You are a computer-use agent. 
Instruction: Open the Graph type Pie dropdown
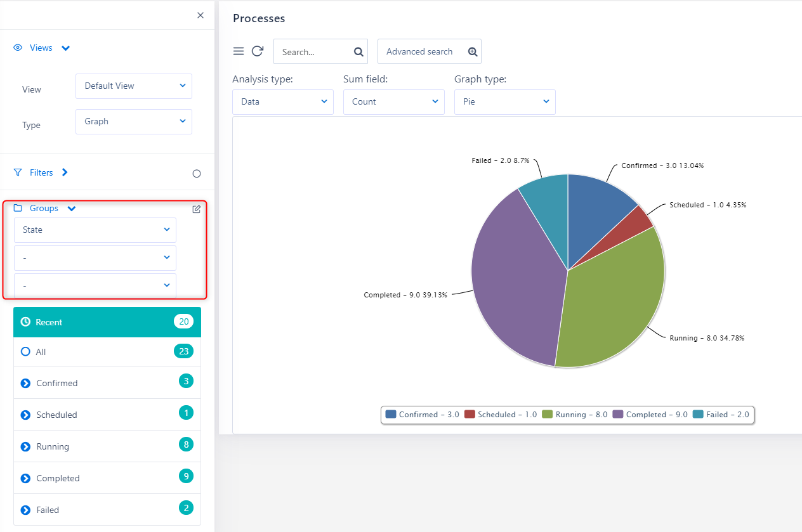(x=505, y=101)
